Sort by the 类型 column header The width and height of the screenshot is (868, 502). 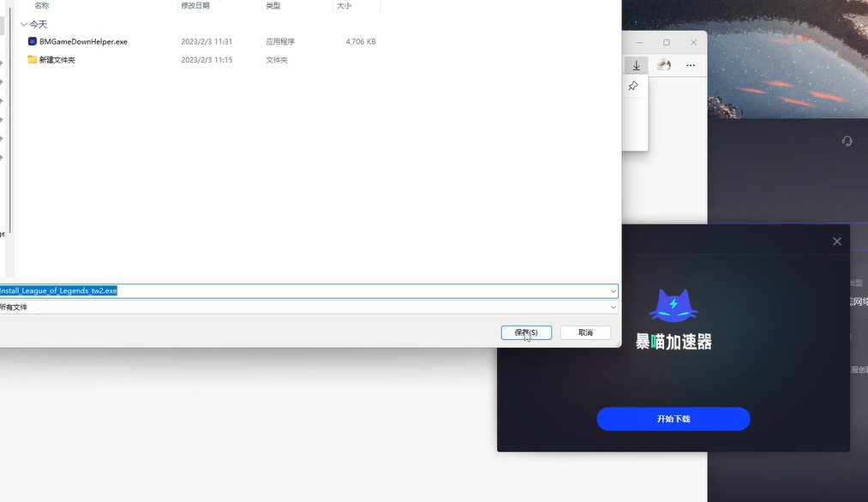pyautogui.click(x=273, y=5)
